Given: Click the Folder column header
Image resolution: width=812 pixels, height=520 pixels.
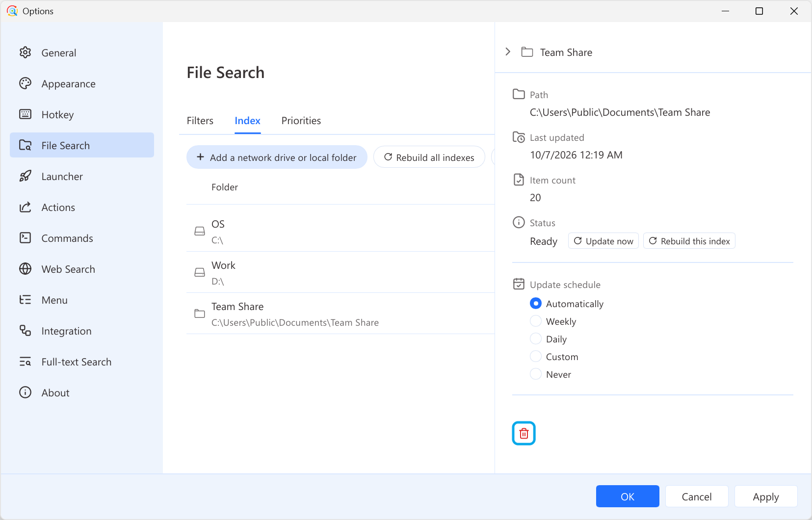Looking at the screenshot, I should (225, 187).
